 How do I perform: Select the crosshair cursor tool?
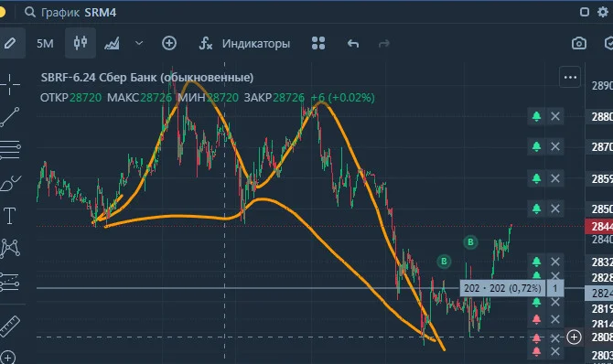(10, 84)
